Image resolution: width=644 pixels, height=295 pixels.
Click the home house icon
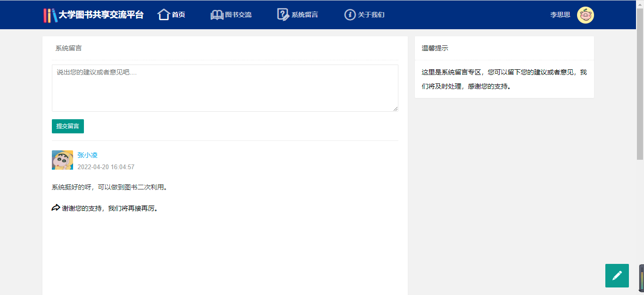tap(164, 15)
